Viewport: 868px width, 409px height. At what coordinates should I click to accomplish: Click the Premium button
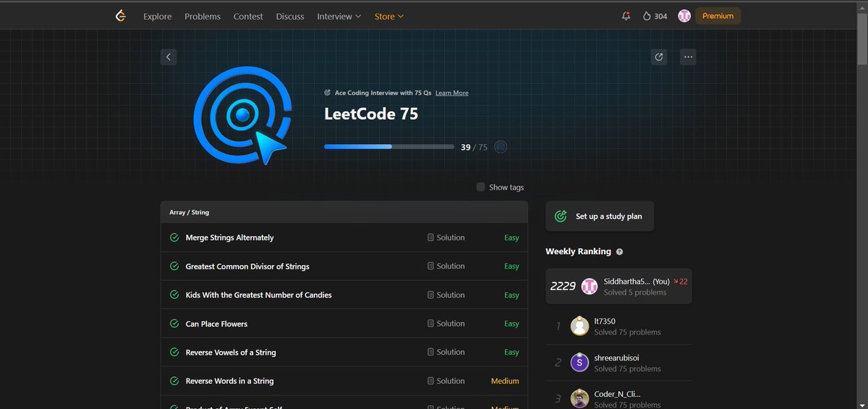718,16
